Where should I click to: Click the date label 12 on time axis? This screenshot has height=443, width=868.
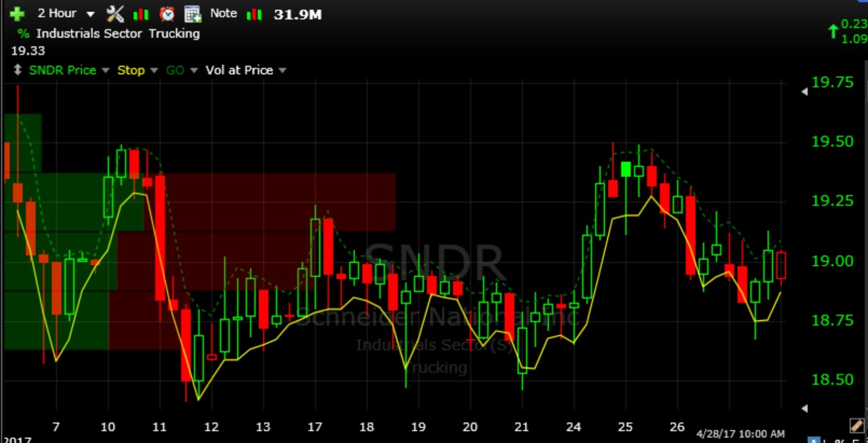(x=211, y=427)
